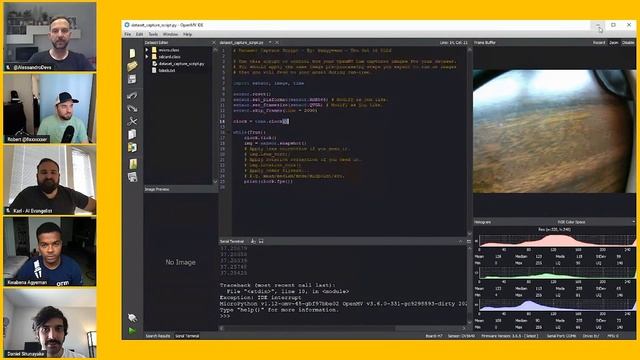Viewport: 640px width, 360px height.
Task: Click the Firmware Version status entry
Action: pos(509,336)
